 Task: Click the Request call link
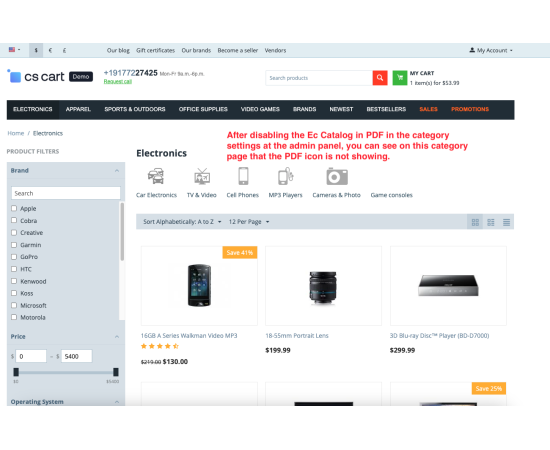click(x=118, y=81)
